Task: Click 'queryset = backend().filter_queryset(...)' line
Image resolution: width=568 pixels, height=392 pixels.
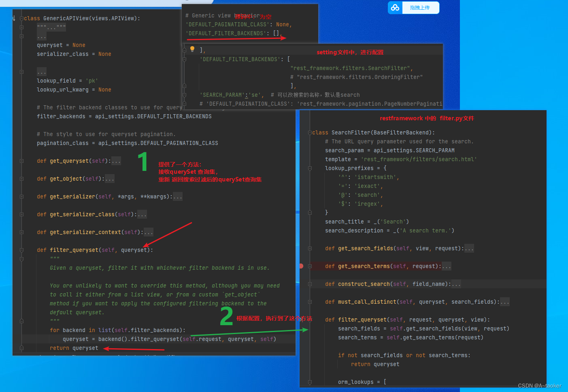Action: pyautogui.click(x=170, y=339)
